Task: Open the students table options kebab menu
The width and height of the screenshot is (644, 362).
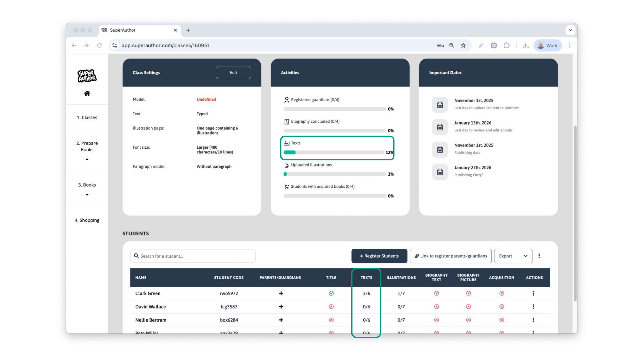Action: tap(539, 256)
